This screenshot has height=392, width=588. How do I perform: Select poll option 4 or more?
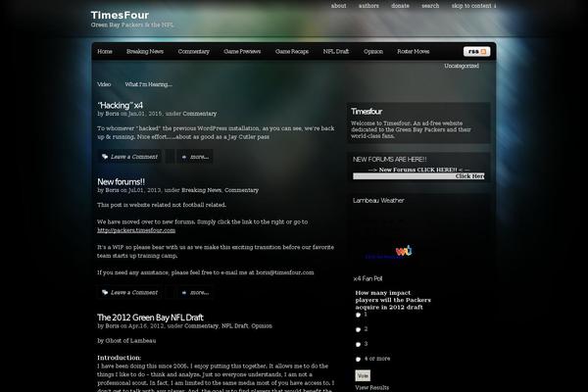pyautogui.click(x=358, y=359)
